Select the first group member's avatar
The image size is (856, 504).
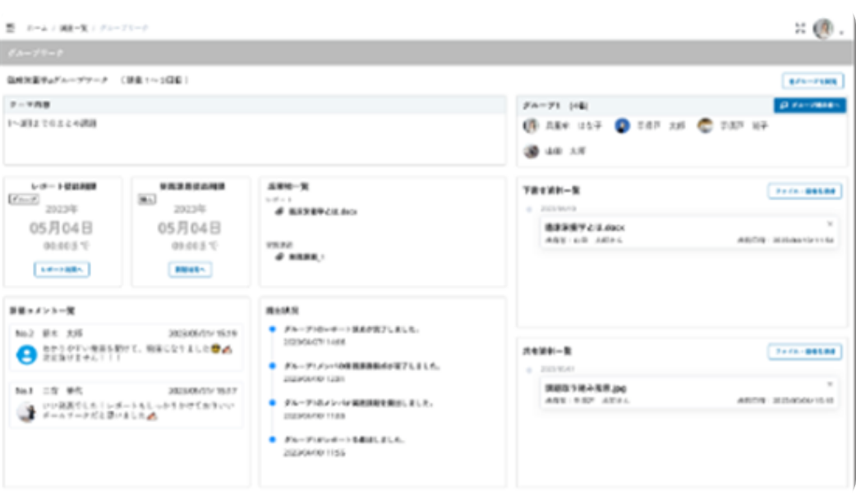(532, 126)
